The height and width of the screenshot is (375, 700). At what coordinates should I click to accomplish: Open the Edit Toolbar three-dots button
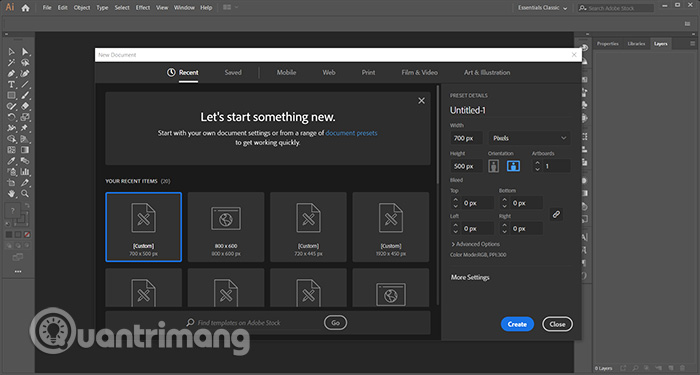tap(18, 271)
